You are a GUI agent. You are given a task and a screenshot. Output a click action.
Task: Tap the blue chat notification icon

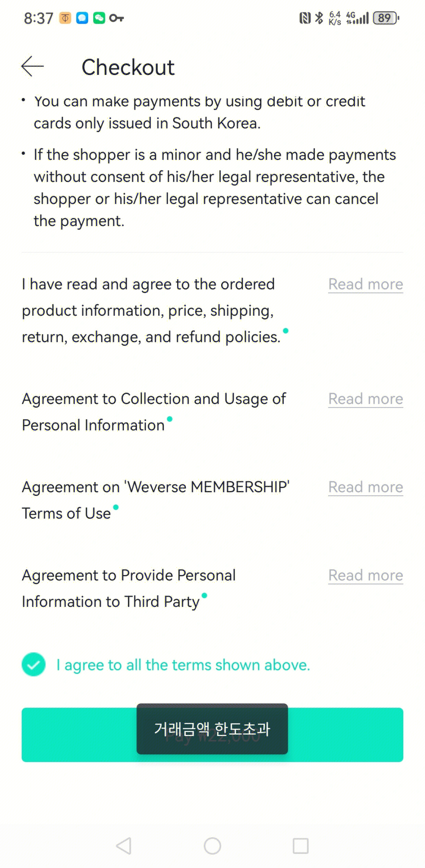82,18
